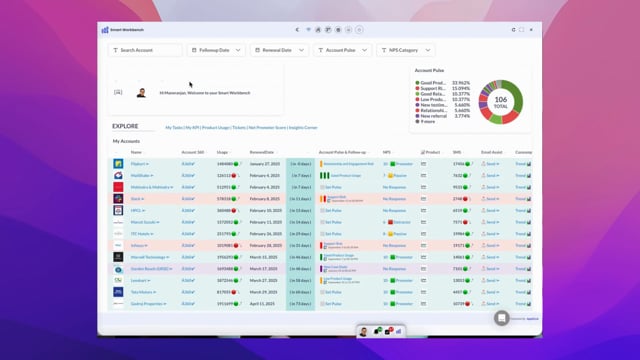Click the Lenskart logo

point(118,280)
